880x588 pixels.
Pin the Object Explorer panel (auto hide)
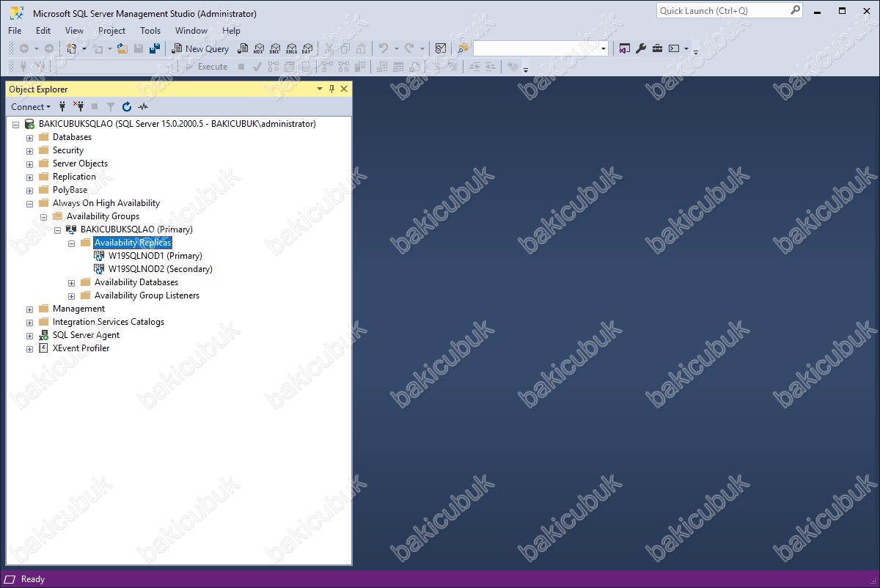click(x=331, y=89)
